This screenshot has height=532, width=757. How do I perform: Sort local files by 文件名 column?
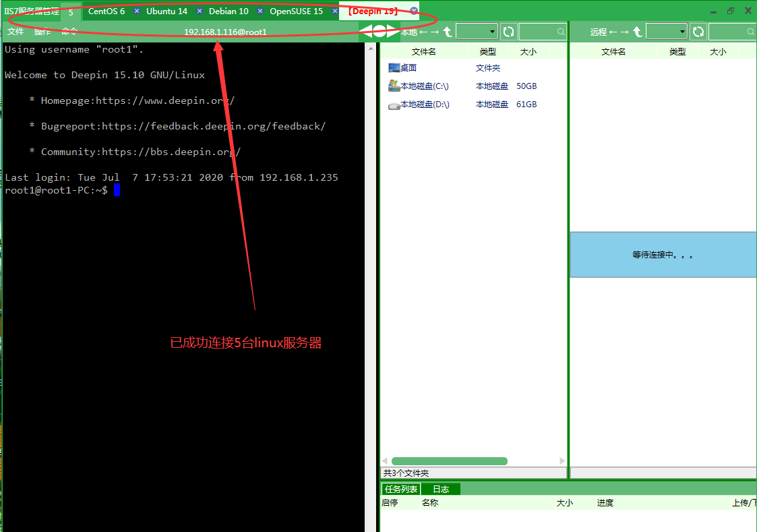(x=424, y=51)
